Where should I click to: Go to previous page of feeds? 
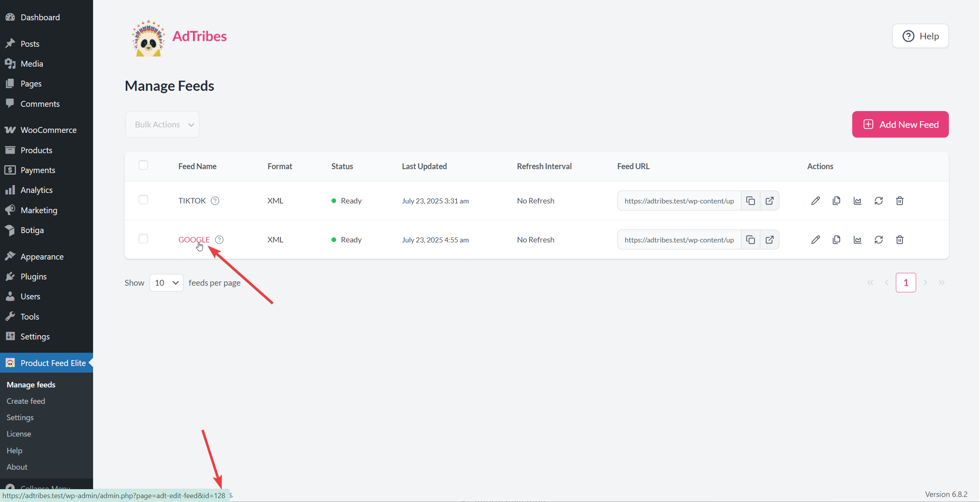(887, 283)
